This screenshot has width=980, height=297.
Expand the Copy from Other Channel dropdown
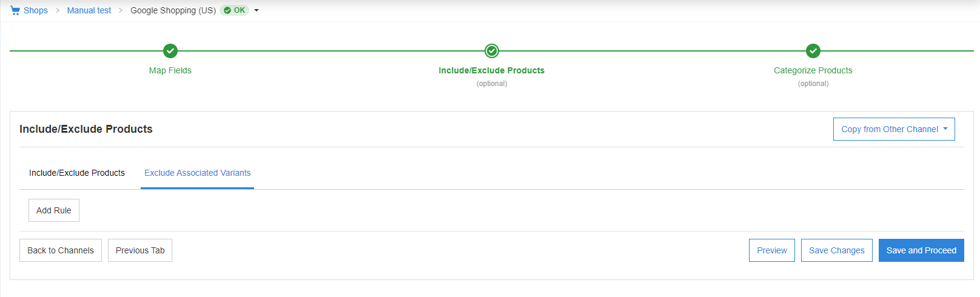click(x=894, y=129)
